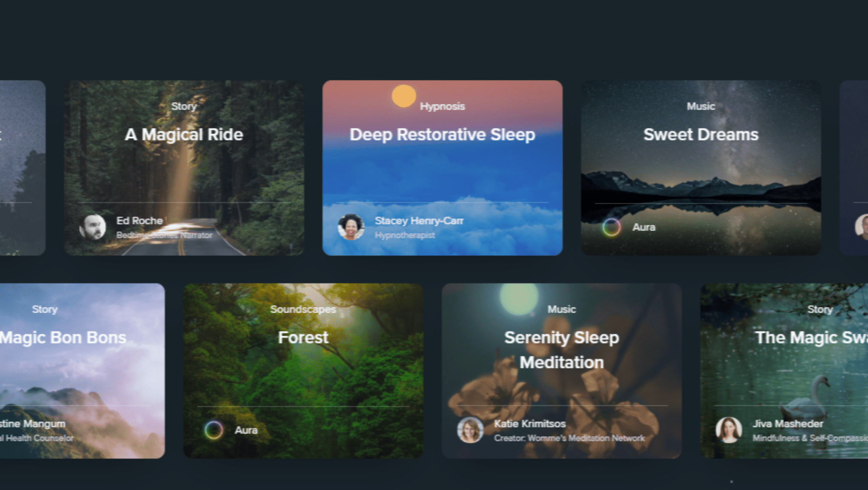Click Katie Krimitsos's avatar photo

tap(470, 430)
